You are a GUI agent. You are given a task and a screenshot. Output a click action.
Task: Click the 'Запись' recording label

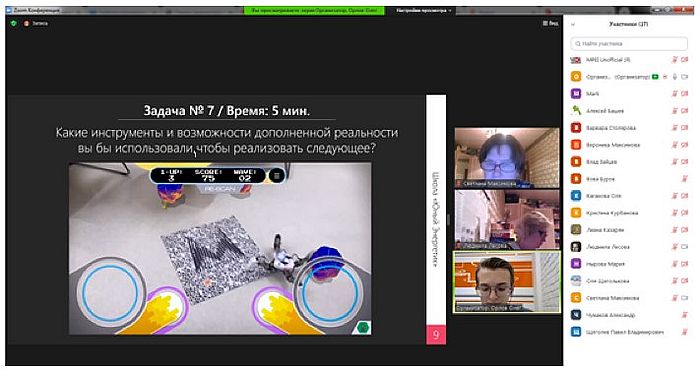(x=40, y=23)
